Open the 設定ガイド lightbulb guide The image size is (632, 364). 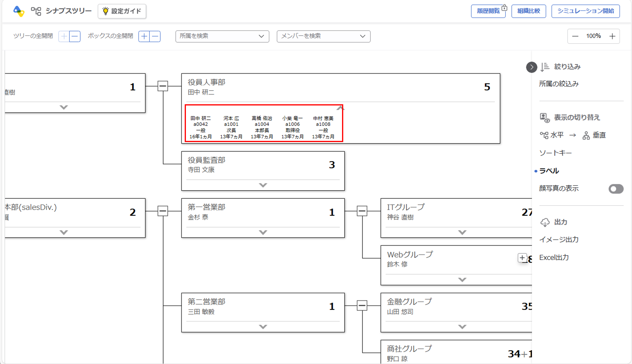[122, 11]
